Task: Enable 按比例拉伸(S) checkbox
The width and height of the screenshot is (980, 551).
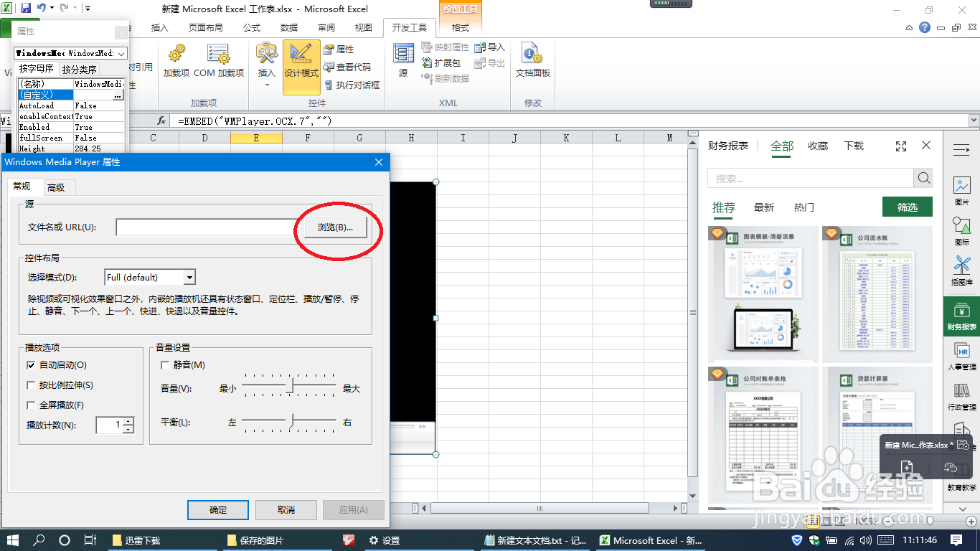Action: pyautogui.click(x=31, y=385)
